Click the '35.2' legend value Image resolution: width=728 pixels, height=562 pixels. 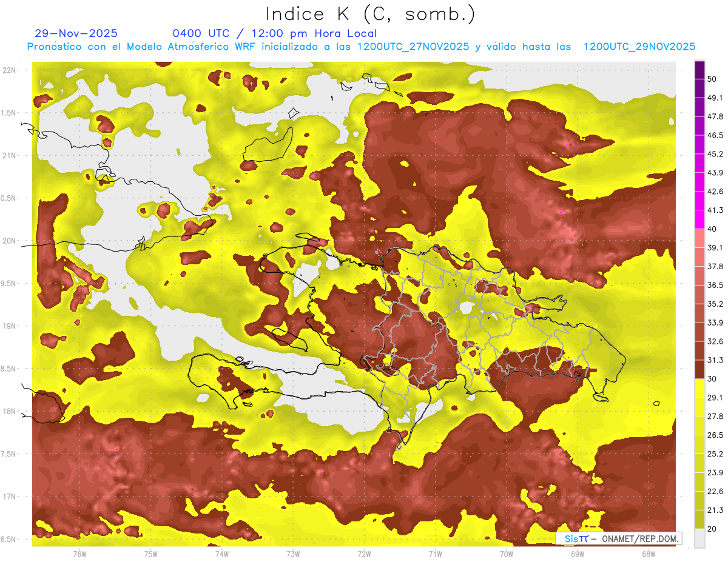pos(715,304)
